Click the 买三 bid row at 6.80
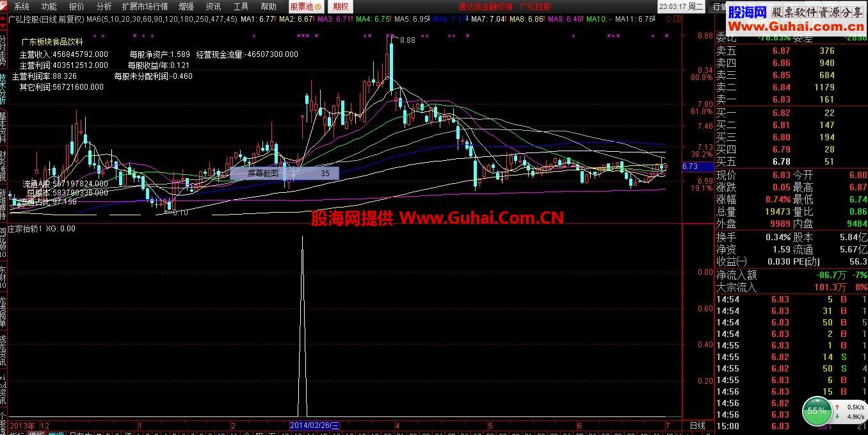This screenshot has height=435, width=868. pos(791,137)
